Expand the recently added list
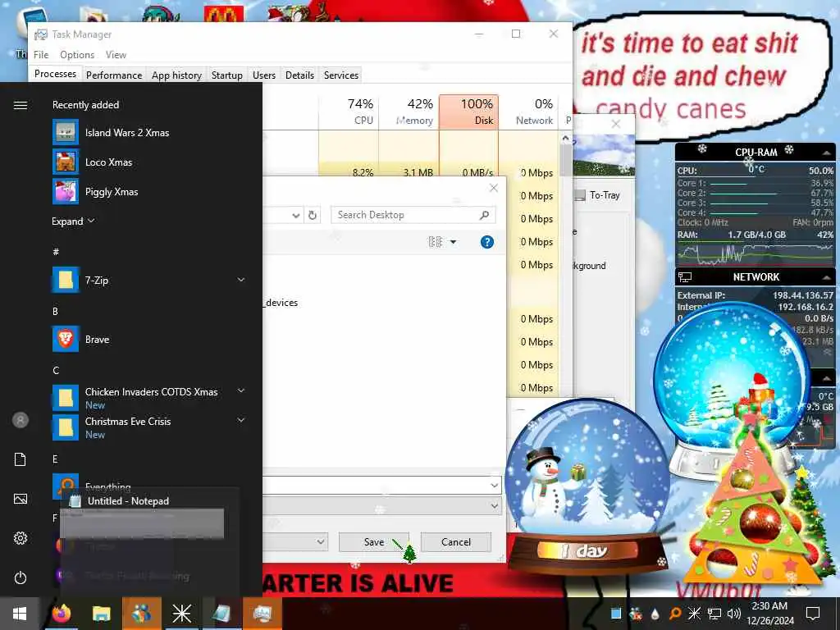Viewport: 840px width, 630px height. 73,221
